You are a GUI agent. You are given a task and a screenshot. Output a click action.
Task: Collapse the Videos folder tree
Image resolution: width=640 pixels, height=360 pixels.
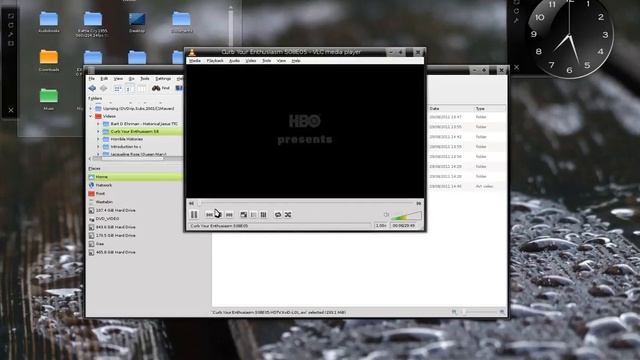pyautogui.click(x=91, y=116)
